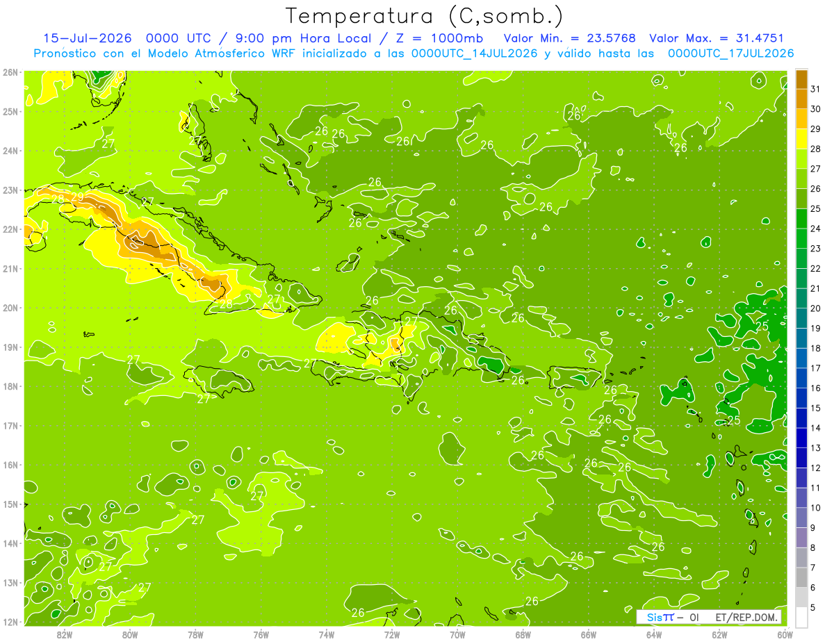Click the longitude label "80W"
This screenshot has height=644, width=834.
(x=130, y=634)
